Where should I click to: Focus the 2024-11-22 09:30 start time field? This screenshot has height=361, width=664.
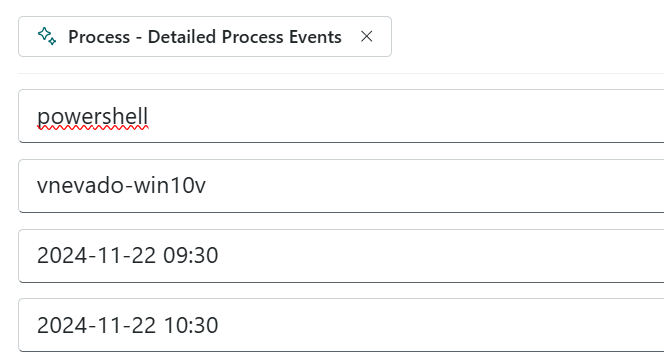point(341,256)
